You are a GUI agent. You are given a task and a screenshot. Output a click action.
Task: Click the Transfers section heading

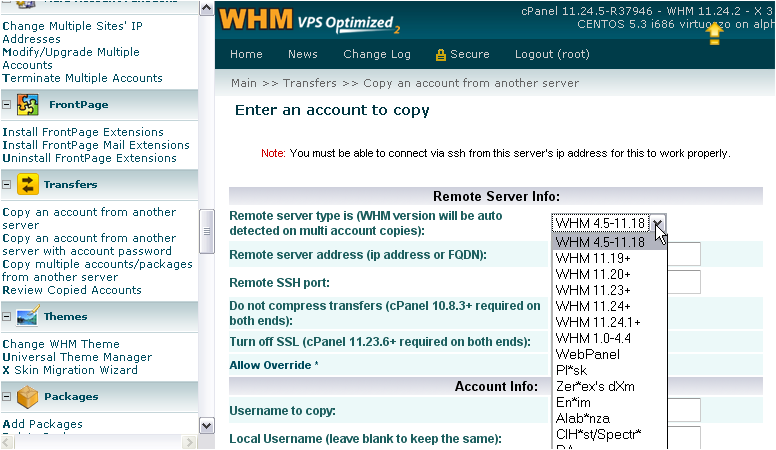tap(70, 184)
